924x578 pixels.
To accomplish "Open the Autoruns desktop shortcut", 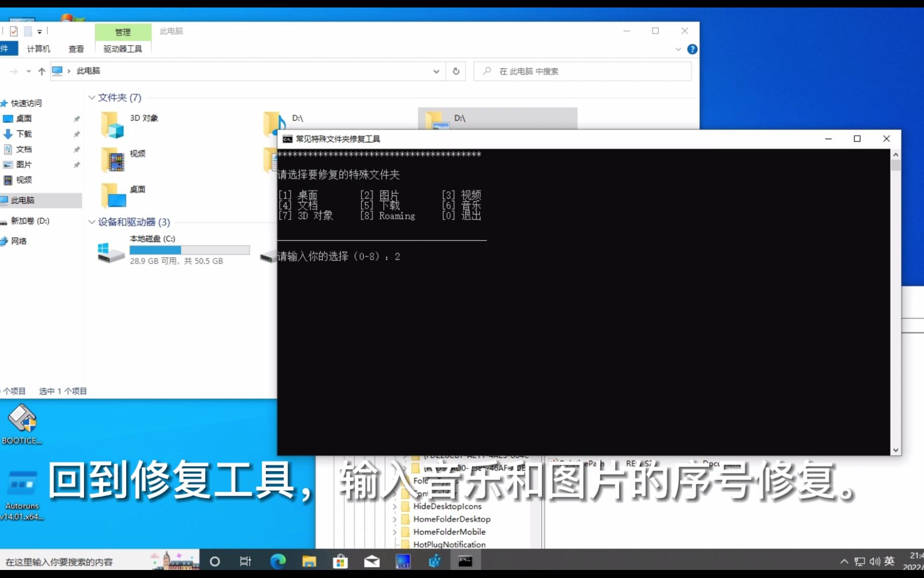I will click(x=22, y=495).
